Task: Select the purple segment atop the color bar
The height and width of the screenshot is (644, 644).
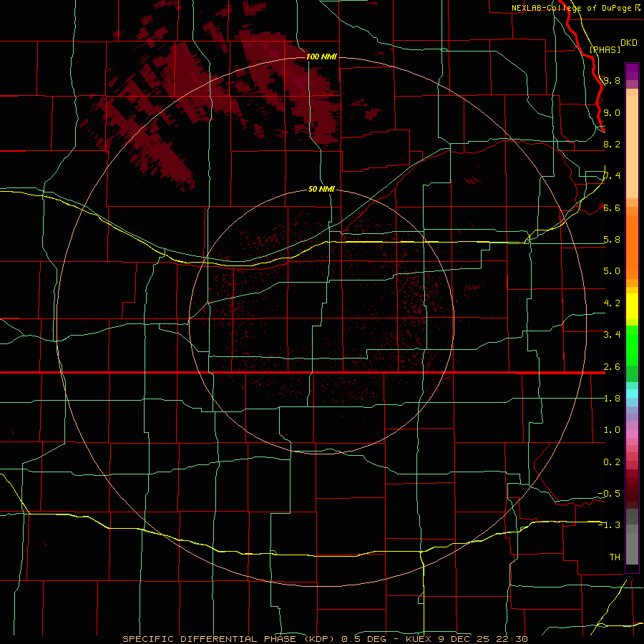Action: 632,72
